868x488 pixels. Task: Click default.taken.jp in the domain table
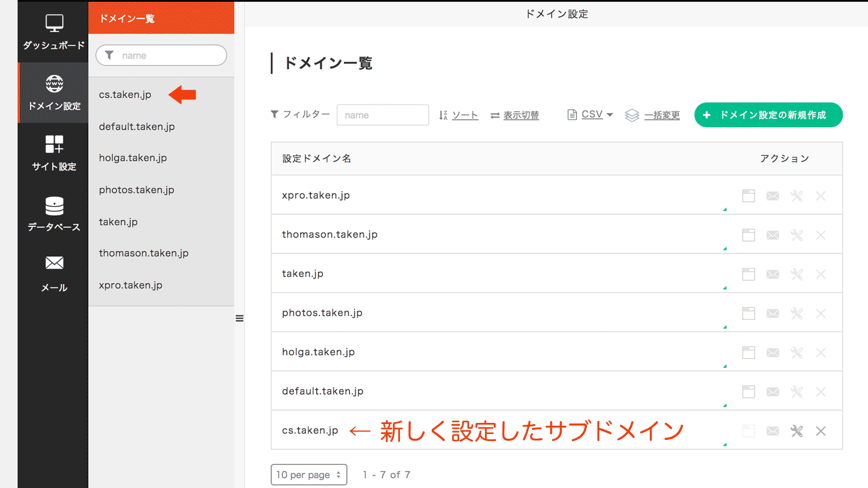coord(323,391)
